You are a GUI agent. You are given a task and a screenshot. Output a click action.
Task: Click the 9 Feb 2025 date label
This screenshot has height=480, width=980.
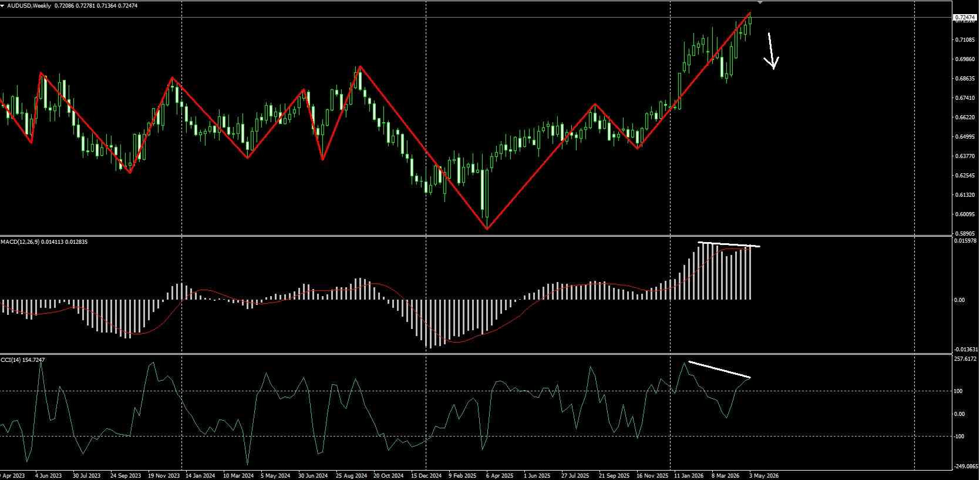463,476
